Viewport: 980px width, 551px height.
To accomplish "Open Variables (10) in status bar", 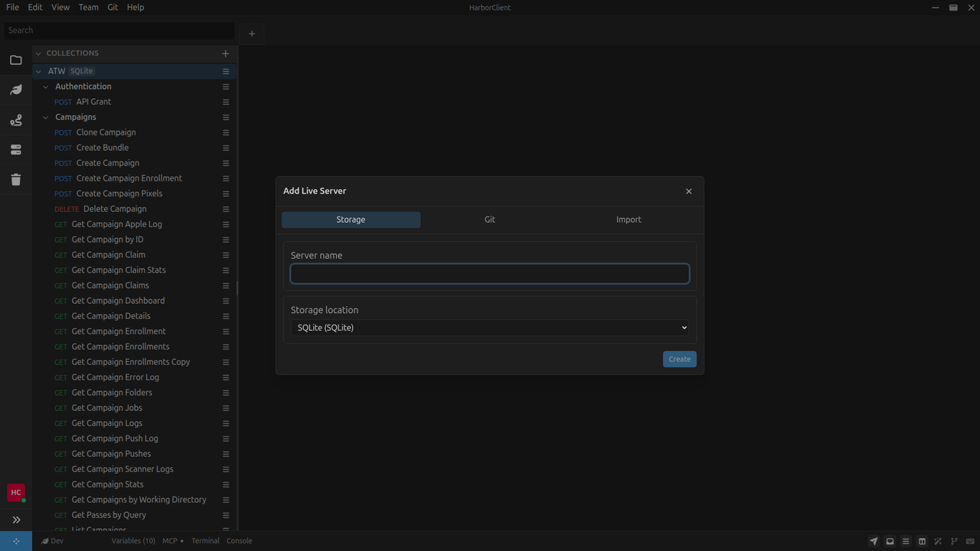I will [133, 541].
